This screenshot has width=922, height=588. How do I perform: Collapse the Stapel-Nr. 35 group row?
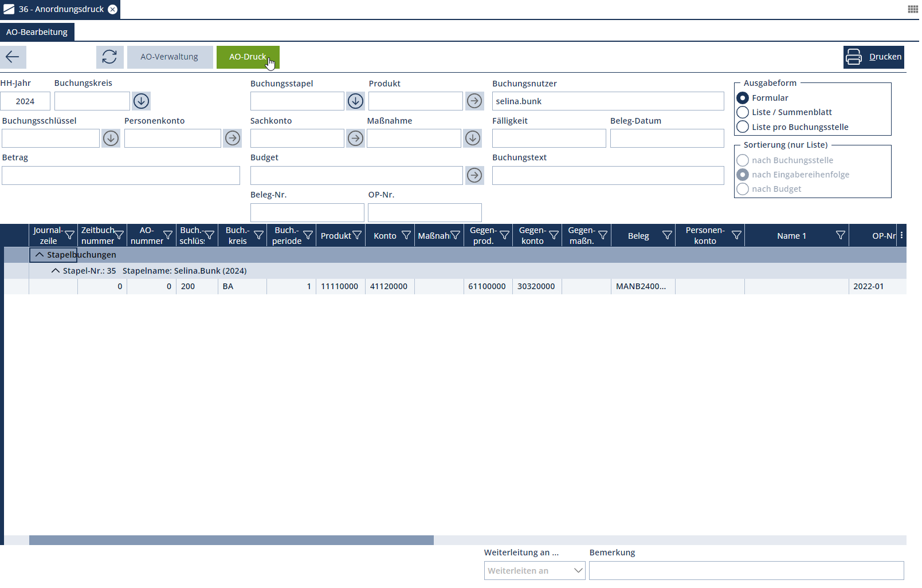tap(56, 271)
